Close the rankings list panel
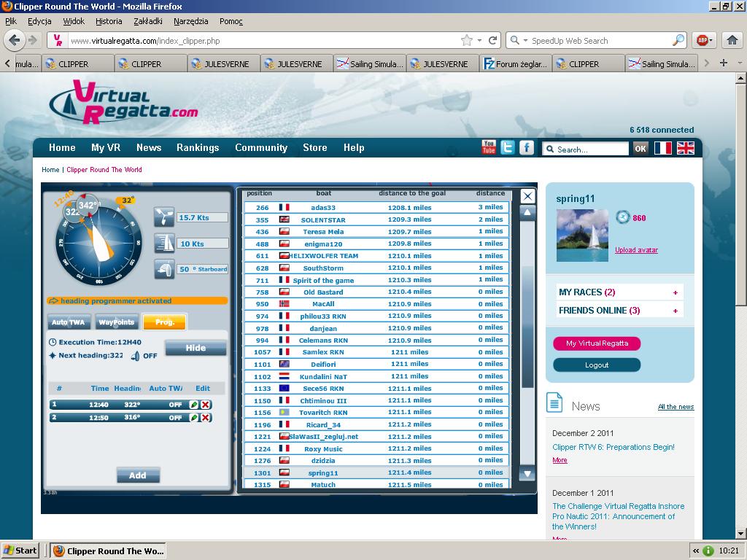Image resolution: width=747 pixels, height=560 pixels. tap(527, 196)
